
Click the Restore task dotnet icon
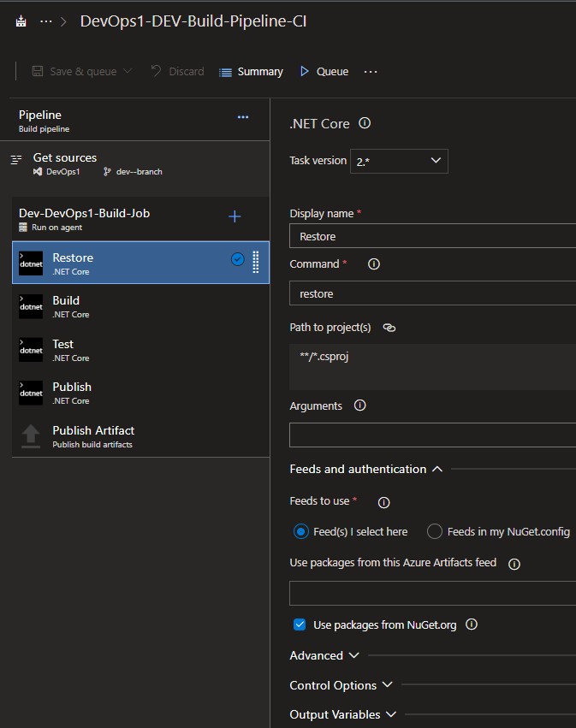31,263
